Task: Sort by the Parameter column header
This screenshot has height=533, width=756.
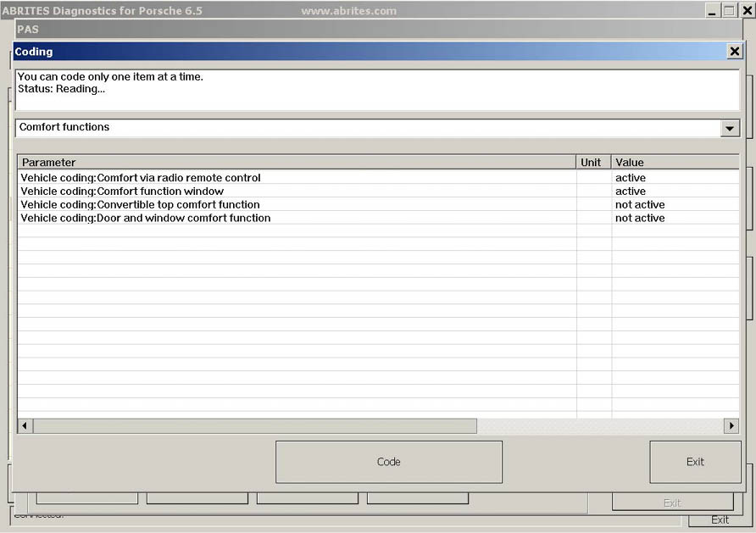Action: click(x=297, y=162)
